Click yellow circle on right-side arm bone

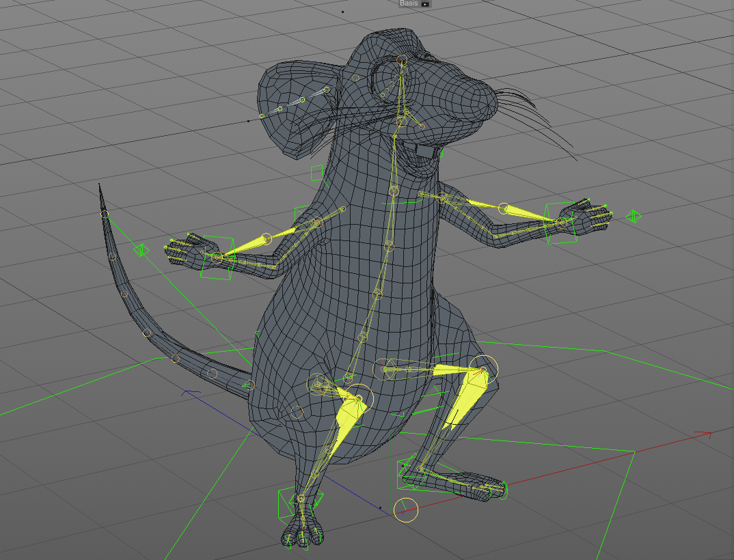[x=503, y=209]
